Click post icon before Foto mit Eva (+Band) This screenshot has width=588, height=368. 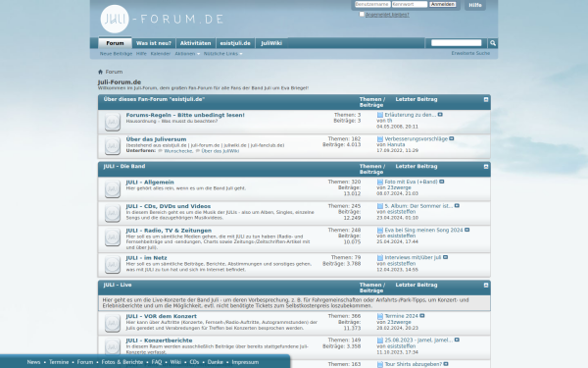click(x=380, y=182)
